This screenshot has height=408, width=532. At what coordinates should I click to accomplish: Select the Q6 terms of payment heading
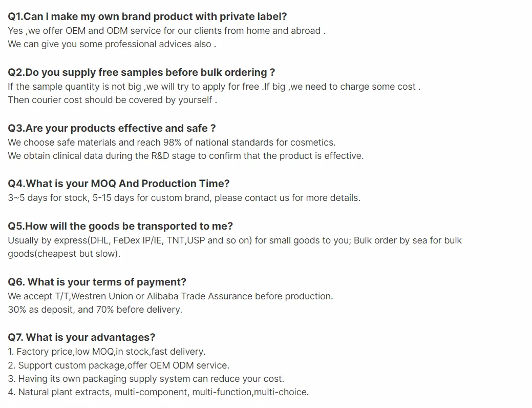pyautogui.click(x=97, y=282)
